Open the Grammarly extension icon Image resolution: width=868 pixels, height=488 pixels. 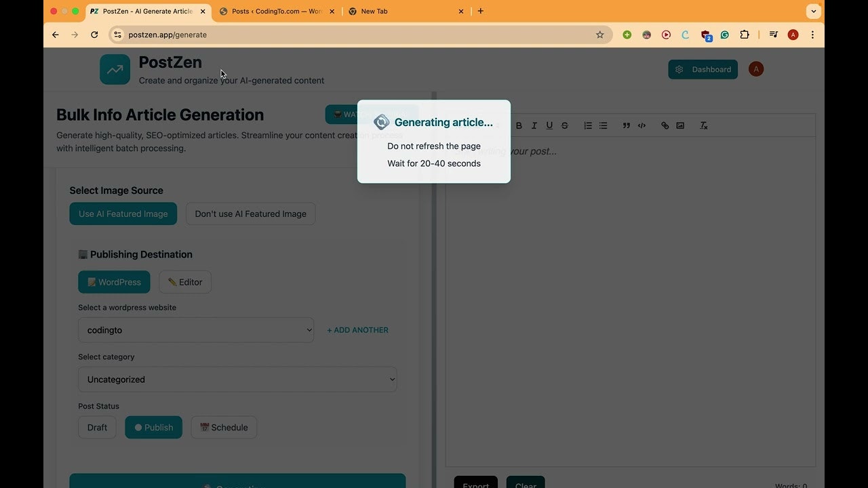coord(724,35)
